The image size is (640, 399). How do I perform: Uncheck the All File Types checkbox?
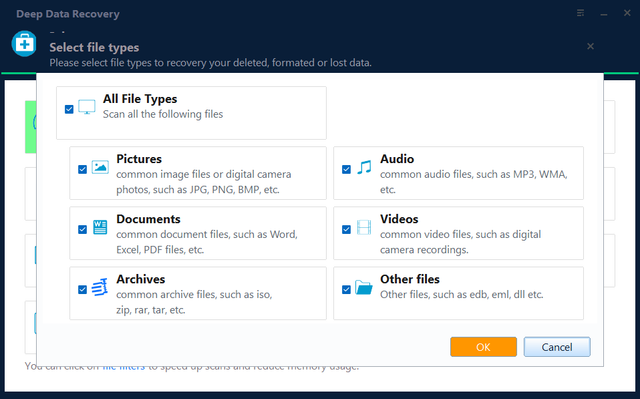(69, 109)
